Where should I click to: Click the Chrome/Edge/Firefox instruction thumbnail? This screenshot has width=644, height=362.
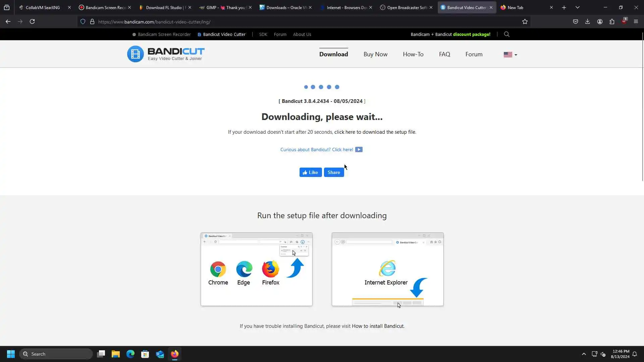pos(257,269)
